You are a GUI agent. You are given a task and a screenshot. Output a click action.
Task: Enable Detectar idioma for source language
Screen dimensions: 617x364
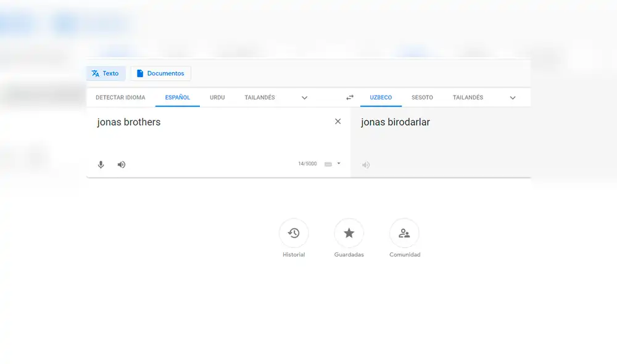click(x=120, y=97)
